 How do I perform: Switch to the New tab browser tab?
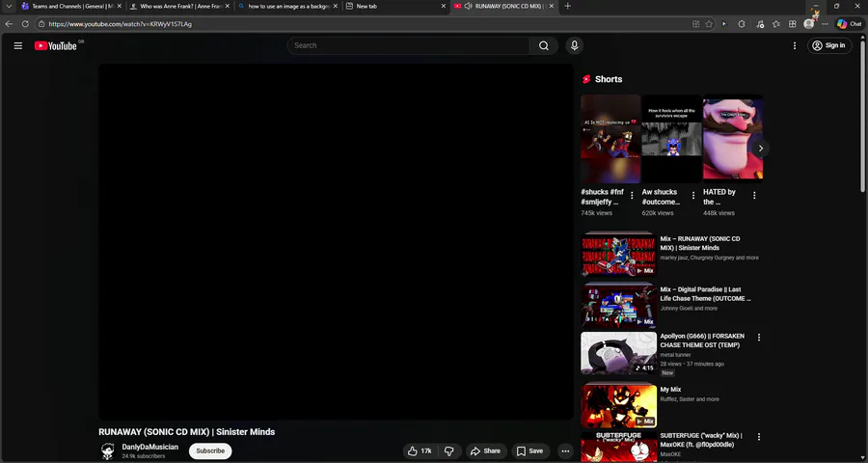tap(395, 6)
